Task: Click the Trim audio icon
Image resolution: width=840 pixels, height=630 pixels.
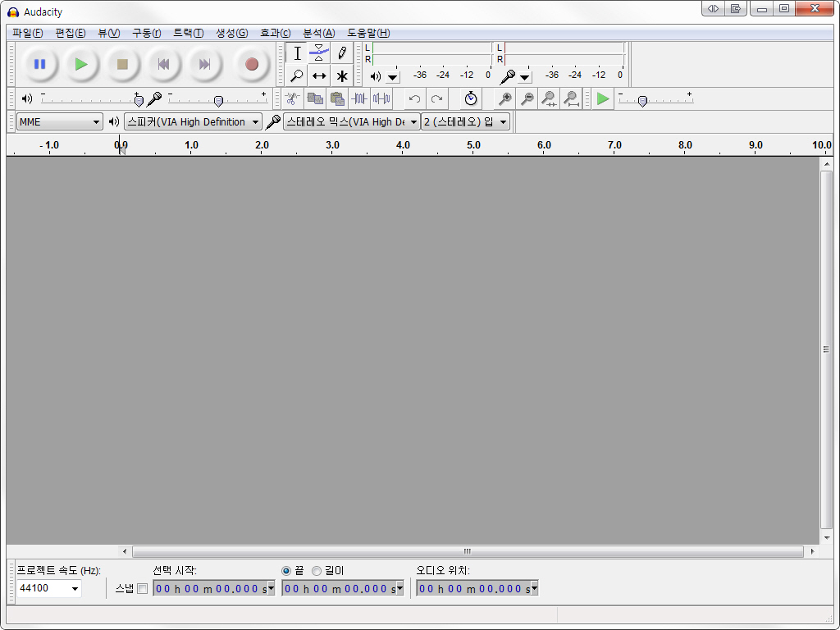Action: point(359,98)
